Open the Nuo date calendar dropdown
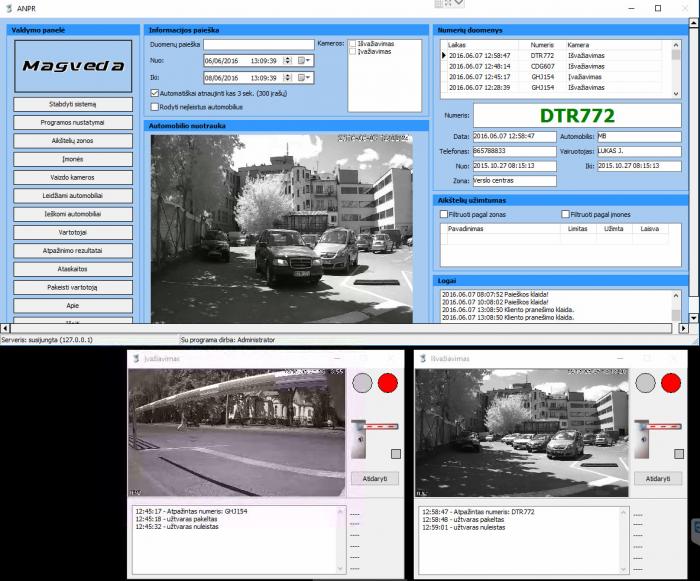The image size is (700, 581). [305, 61]
